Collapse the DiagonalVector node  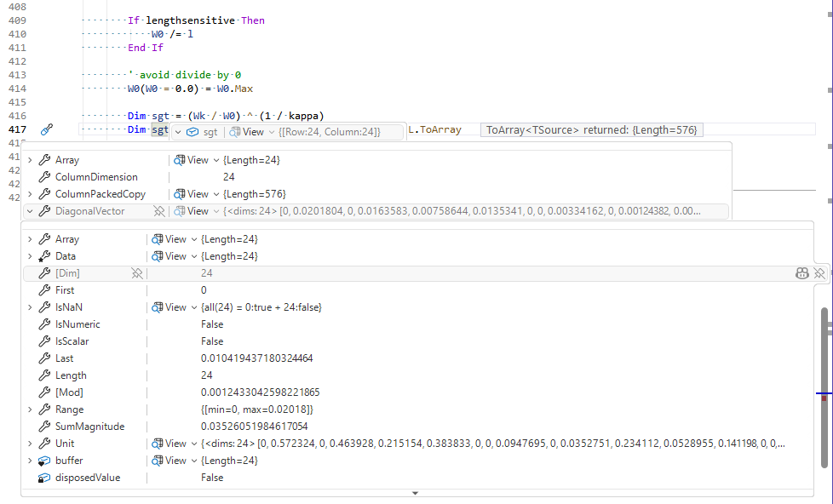coord(30,211)
